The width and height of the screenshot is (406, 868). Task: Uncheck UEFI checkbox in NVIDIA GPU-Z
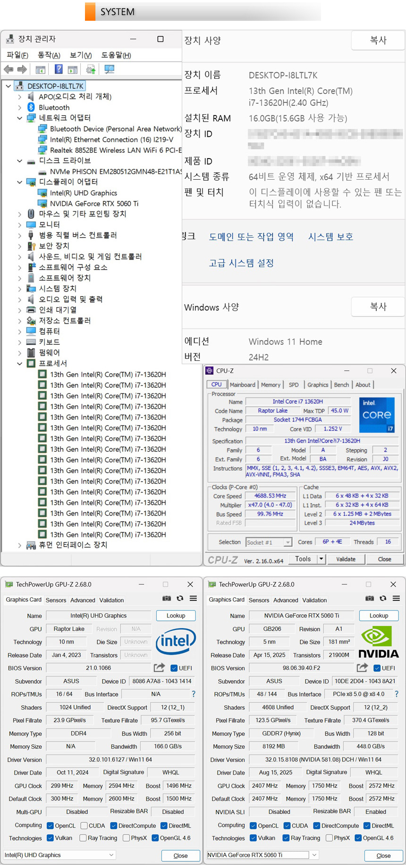coord(377,668)
